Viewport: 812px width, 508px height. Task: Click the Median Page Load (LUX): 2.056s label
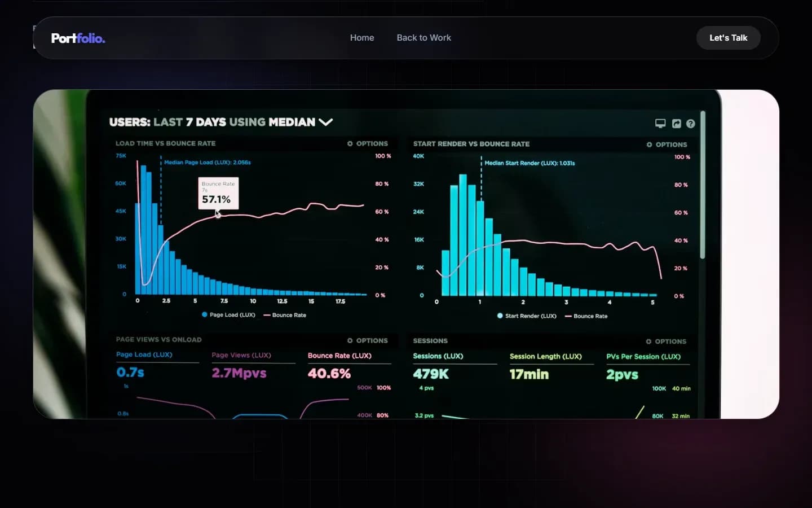(208, 162)
